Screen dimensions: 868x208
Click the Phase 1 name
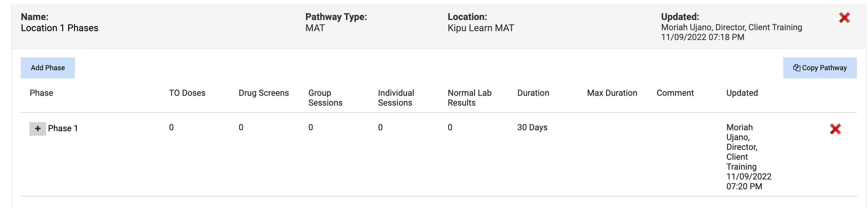(x=63, y=128)
